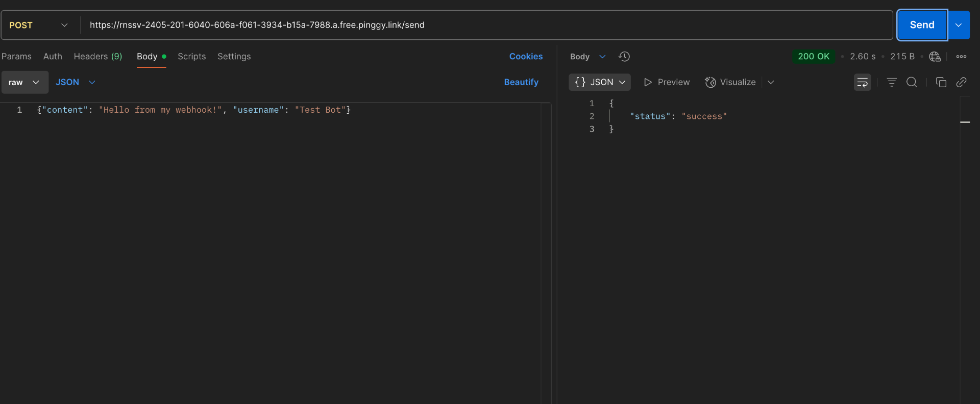Toggle word wrap in response
This screenshot has height=404, width=980.
click(863, 82)
